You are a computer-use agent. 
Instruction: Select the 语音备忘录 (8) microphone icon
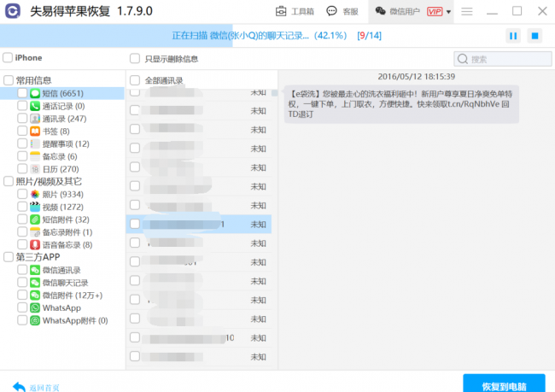pyautogui.click(x=35, y=245)
